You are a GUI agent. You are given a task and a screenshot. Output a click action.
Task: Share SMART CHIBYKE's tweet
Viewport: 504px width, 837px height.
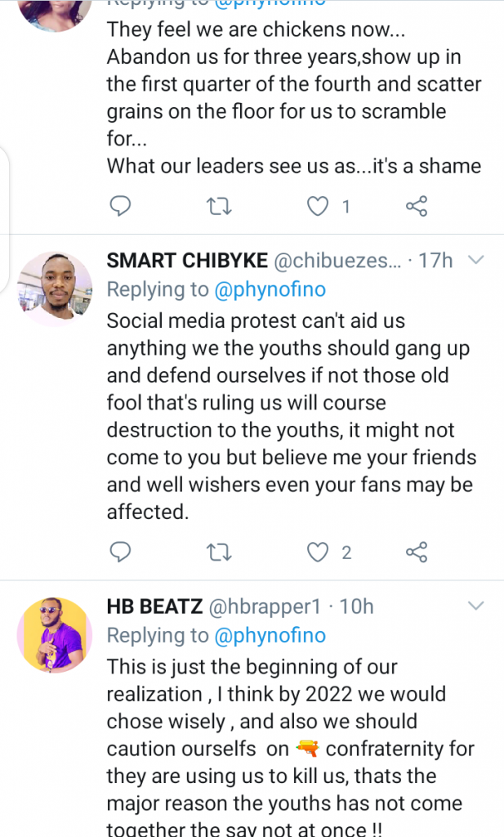417,553
